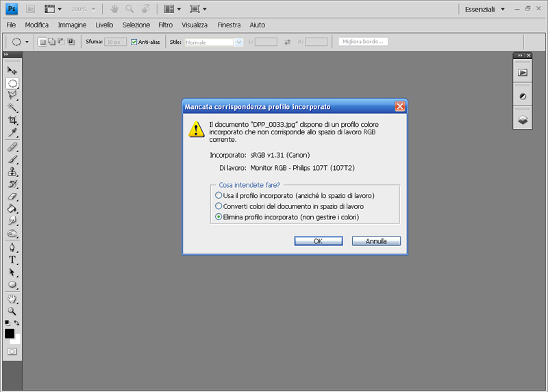Select the Clone Stamp tool

click(12, 172)
